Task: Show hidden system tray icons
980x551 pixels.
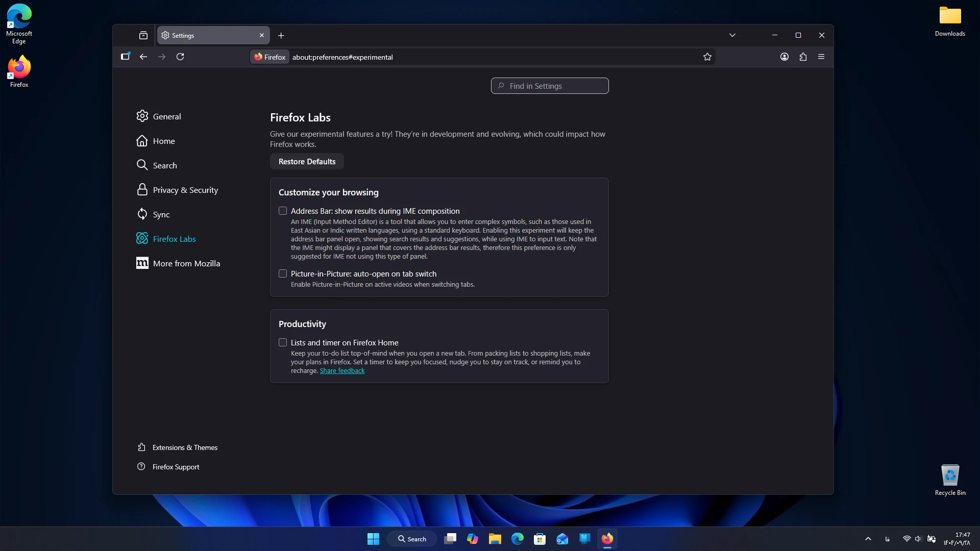Action: (868, 539)
